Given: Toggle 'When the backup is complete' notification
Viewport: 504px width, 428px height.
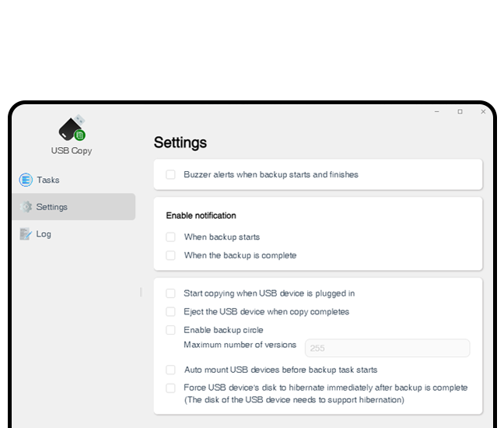Looking at the screenshot, I should click(x=170, y=255).
